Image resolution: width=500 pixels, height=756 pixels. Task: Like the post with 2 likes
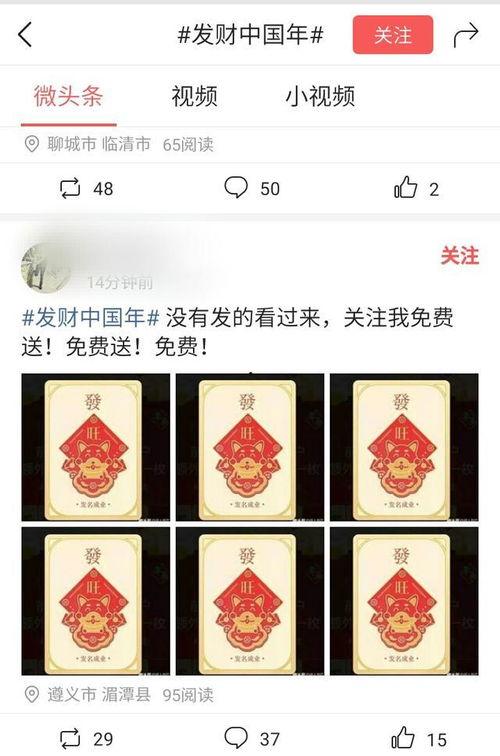405,187
